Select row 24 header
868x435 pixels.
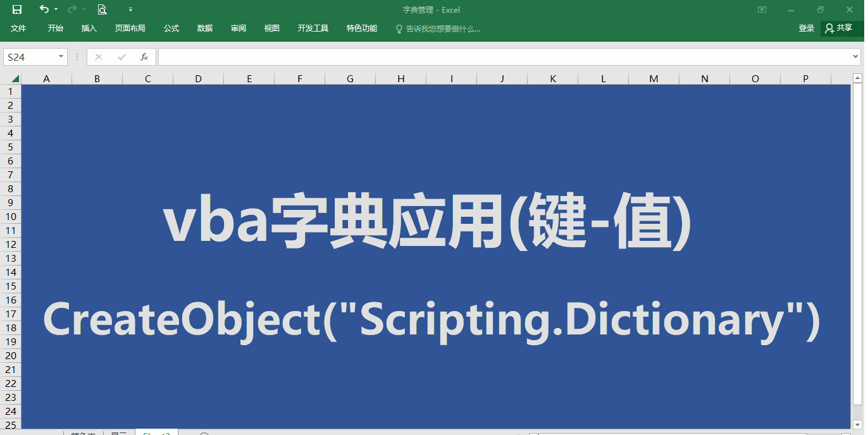pyautogui.click(x=10, y=412)
